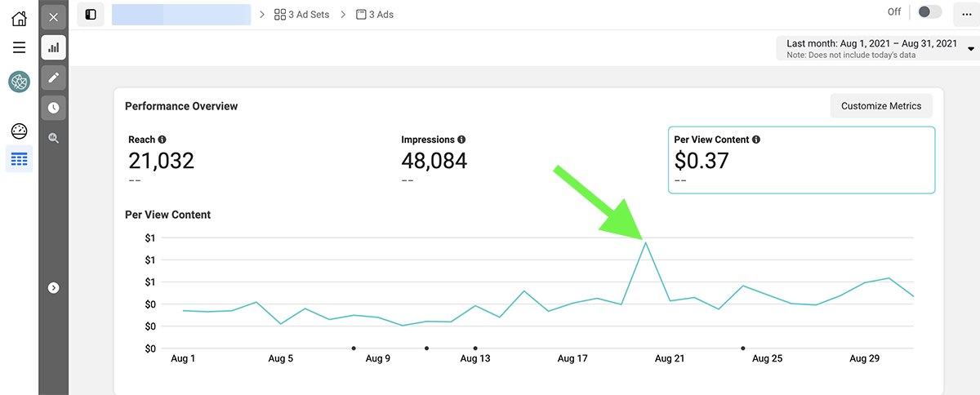Close the side panel with X

(53, 17)
